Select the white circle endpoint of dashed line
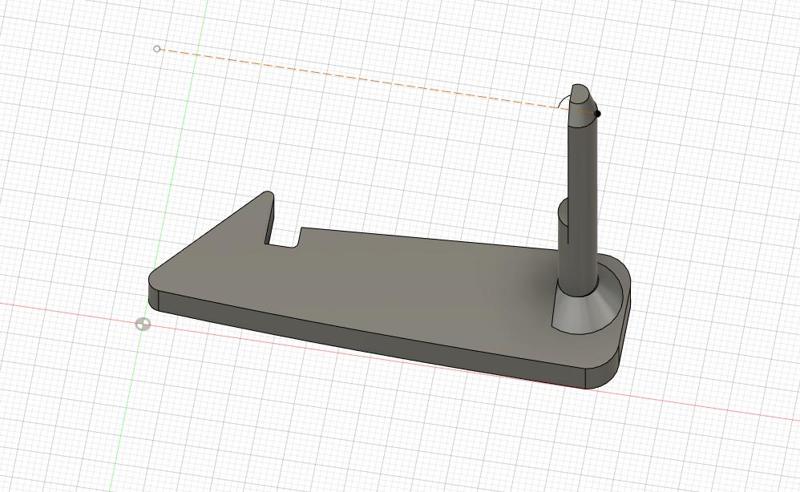Image resolution: width=800 pixels, height=492 pixels. pos(157,49)
